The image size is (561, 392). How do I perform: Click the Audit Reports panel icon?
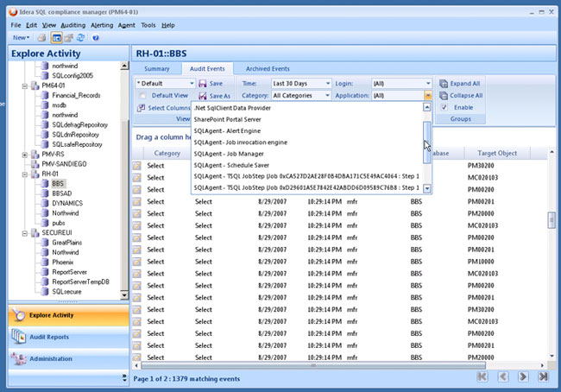pos(19,337)
